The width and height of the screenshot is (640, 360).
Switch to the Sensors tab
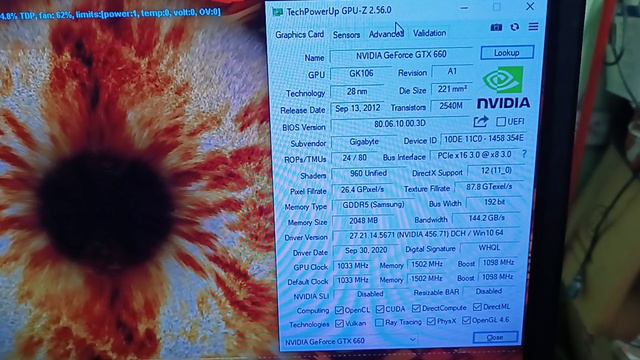coord(346,35)
